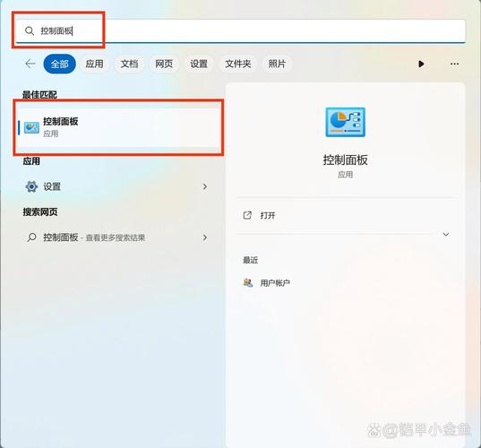This screenshot has width=481, height=448.
Task: Switch to the 文件夹 filter tab
Action: coord(238,64)
